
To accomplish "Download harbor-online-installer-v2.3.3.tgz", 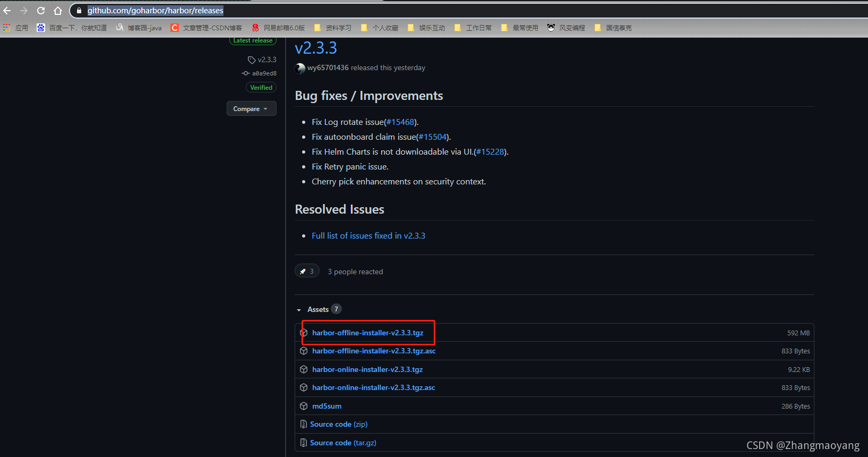I will click(x=367, y=369).
